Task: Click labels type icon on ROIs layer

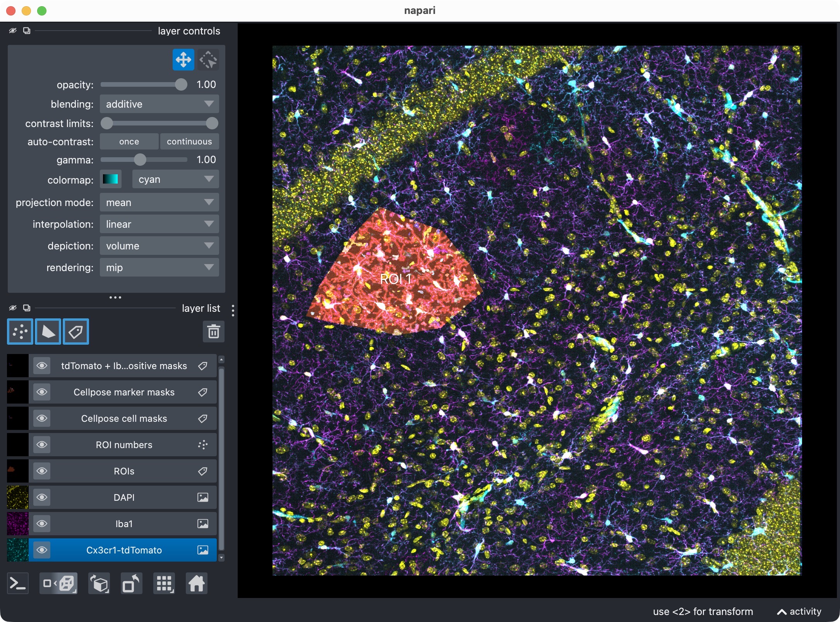Action: point(202,471)
